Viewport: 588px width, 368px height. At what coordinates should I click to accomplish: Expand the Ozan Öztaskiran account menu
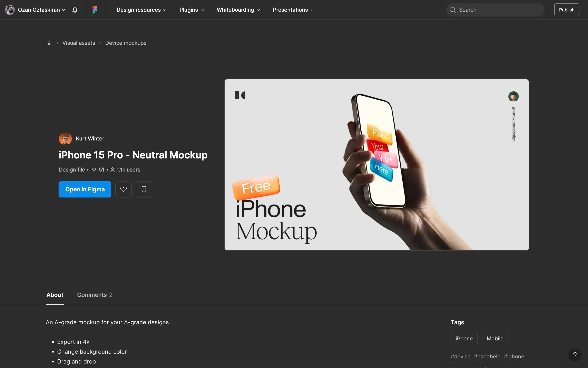(42, 10)
